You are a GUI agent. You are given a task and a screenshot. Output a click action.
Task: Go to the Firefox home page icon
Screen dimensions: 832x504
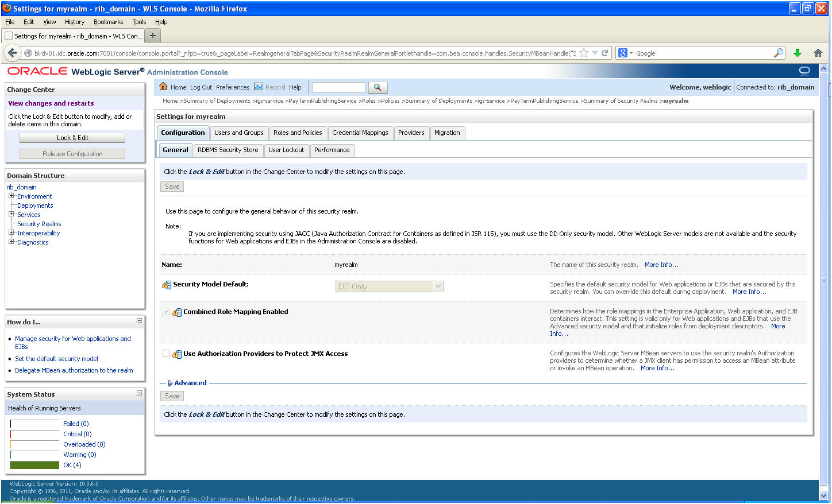click(818, 53)
